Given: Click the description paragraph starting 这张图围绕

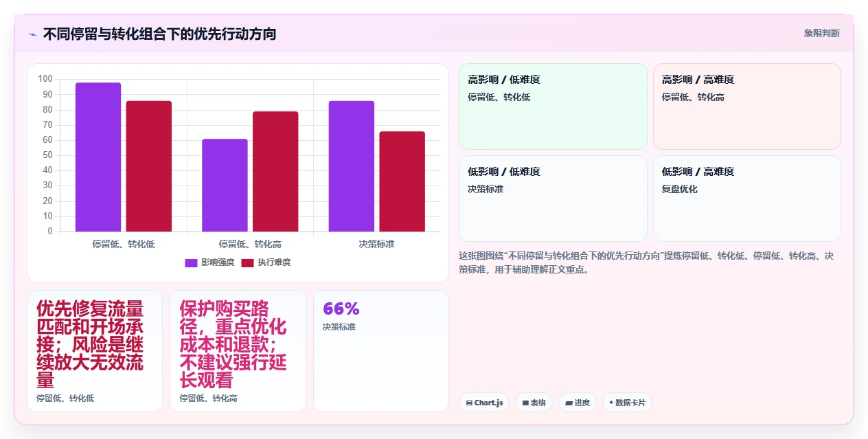Looking at the screenshot, I should (x=647, y=262).
